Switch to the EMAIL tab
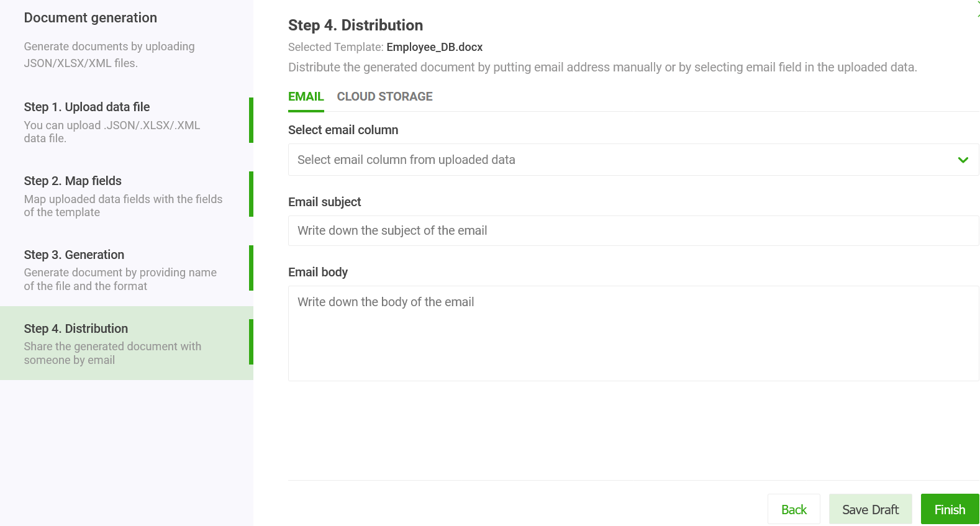 pyautogui.click(x=306, y=96)
